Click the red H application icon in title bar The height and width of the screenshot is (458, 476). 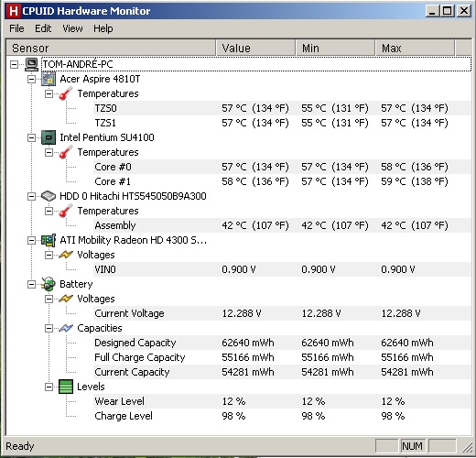[x=14, y=11]
